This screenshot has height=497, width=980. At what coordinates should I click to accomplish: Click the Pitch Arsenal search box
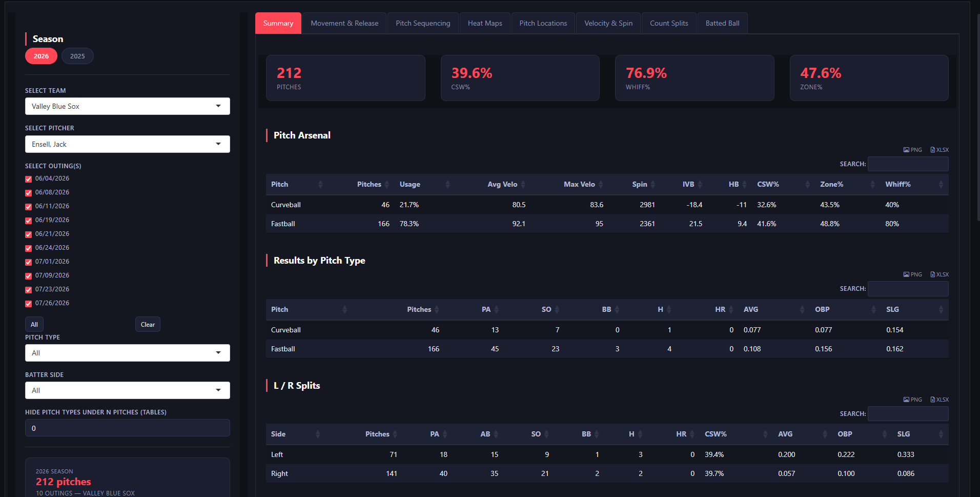tap(908, 164)
